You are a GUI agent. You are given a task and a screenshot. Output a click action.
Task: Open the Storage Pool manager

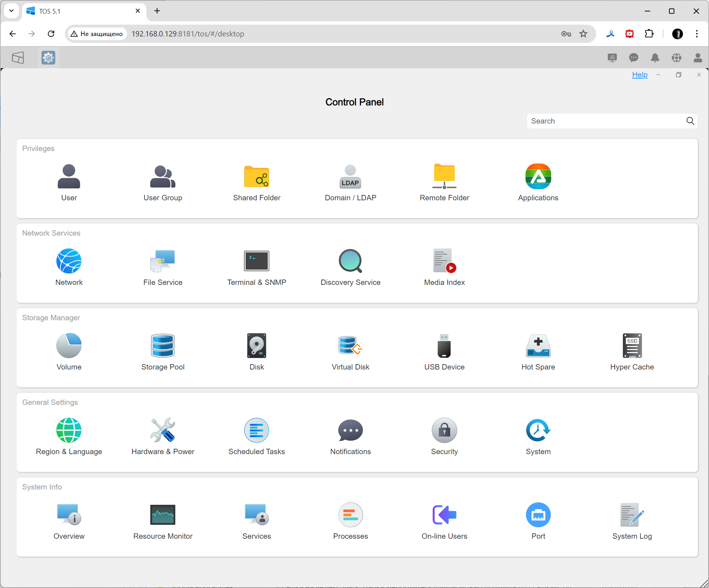click(x=162, y=351)
